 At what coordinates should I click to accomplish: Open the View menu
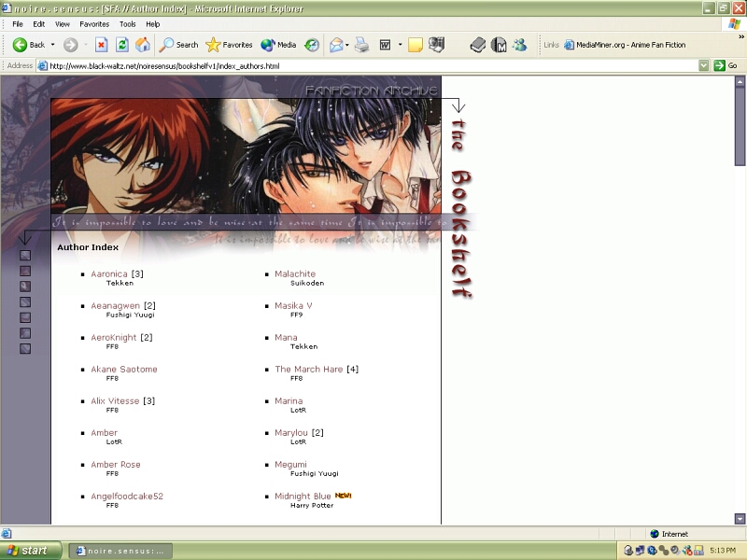point(63,23)
